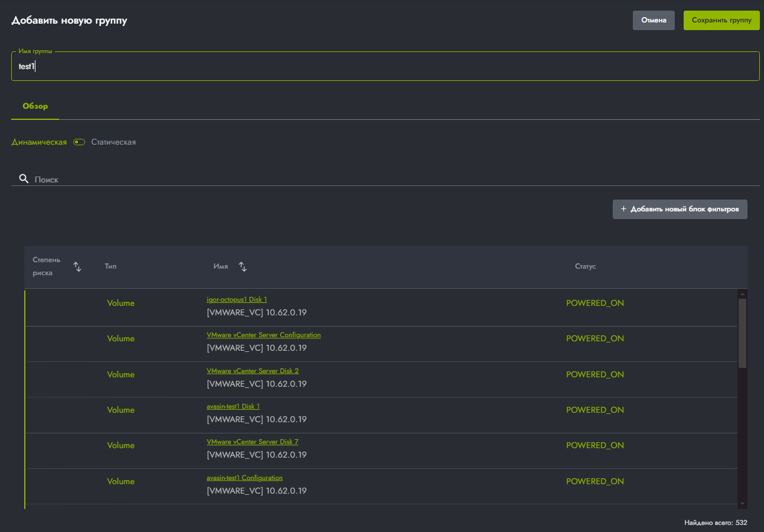Viewport: 764px width, 532px height.
Task: Toggle Dynamic/Static group switch
Action: pos(79,142)
